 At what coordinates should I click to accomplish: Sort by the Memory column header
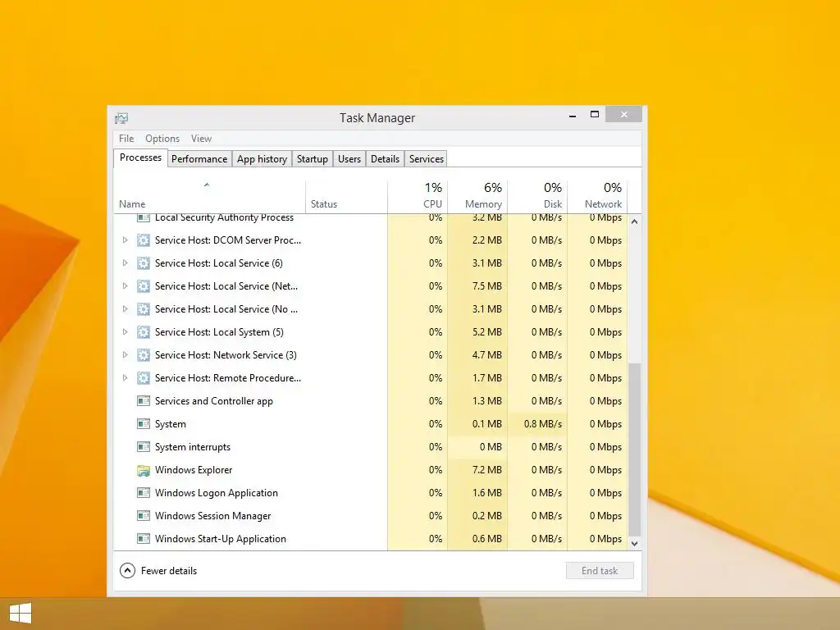[x=478, y=197]
